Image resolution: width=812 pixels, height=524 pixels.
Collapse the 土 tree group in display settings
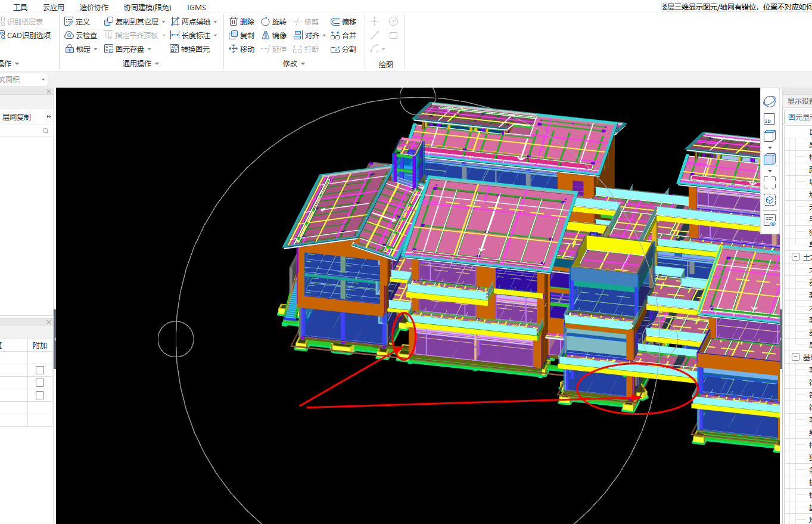coord(795,257)
